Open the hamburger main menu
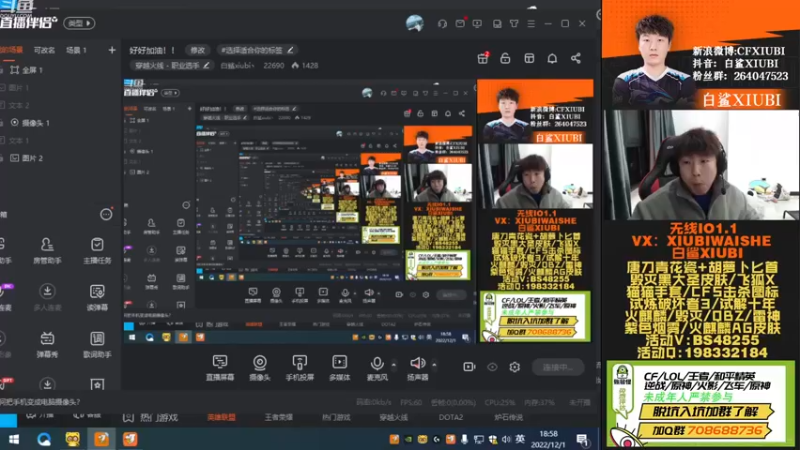 (531, 23)
